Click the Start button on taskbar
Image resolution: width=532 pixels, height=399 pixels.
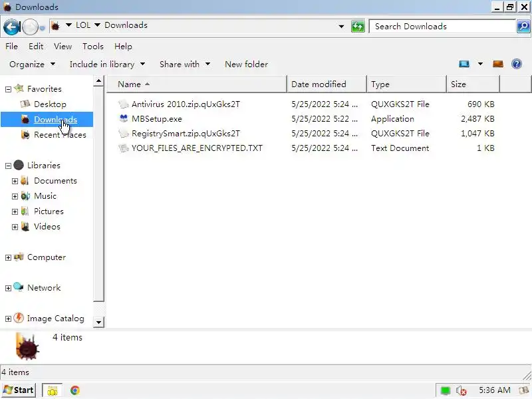(19, 390)
